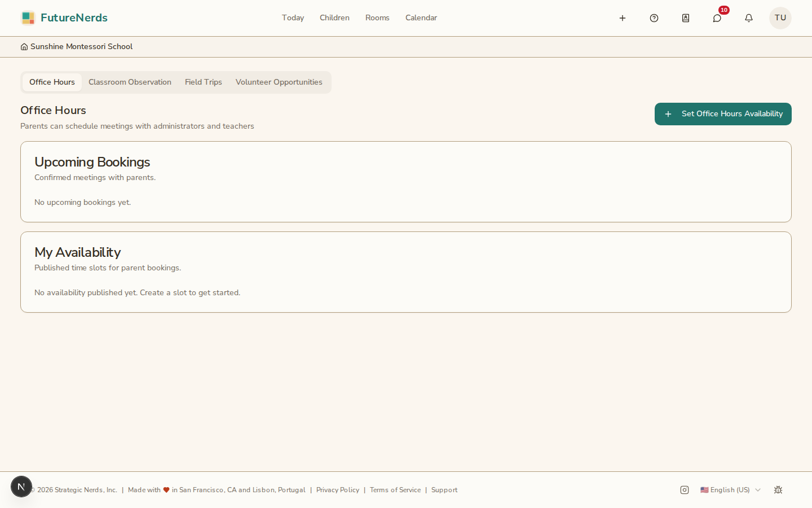Open the Privacy Policy link

338,490
